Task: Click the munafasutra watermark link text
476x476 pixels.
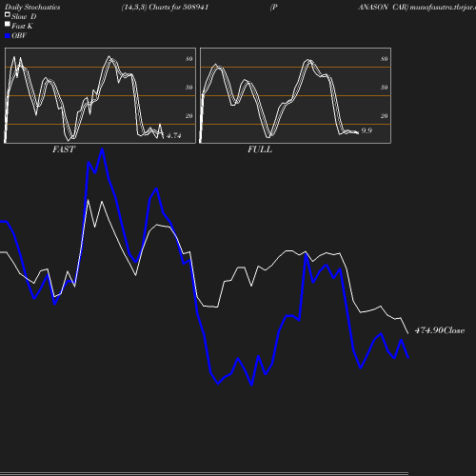Action: 443,8
